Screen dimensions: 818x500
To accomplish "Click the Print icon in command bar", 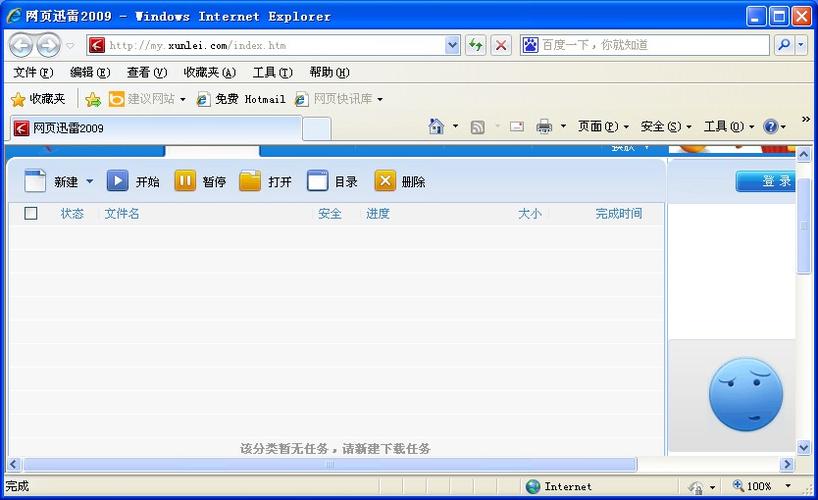I will pyautogui.click(x=544, y=126).
